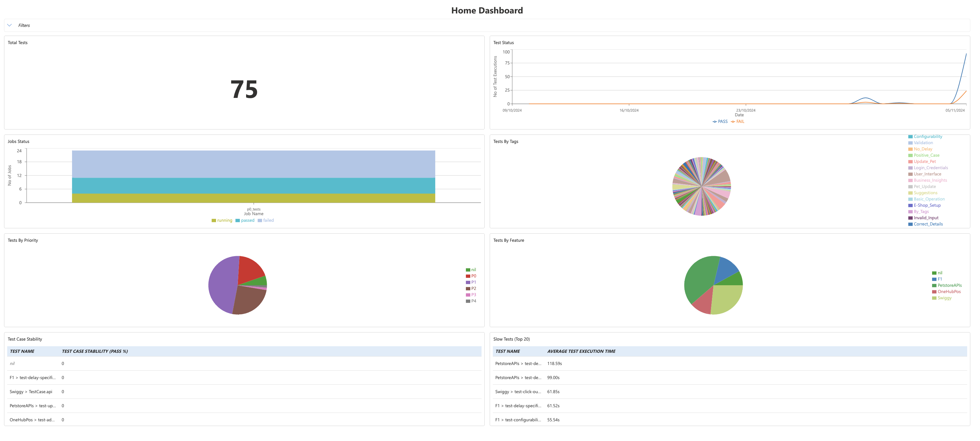This screenshot has height=441, width=980.
Task: Select 'Swiggy' in Tests By Feature legend
Action: [x=944, y=298]
